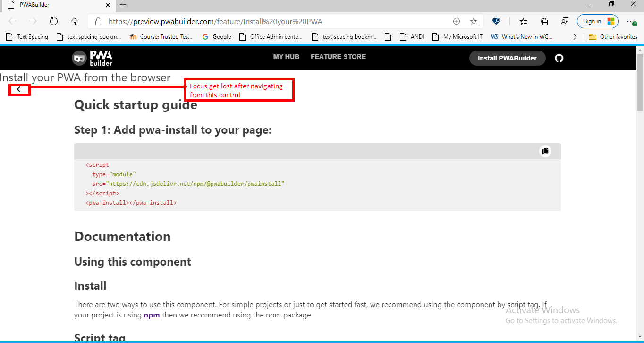Click the feedback person icon

pyautogui.click(x=565, y=21)
